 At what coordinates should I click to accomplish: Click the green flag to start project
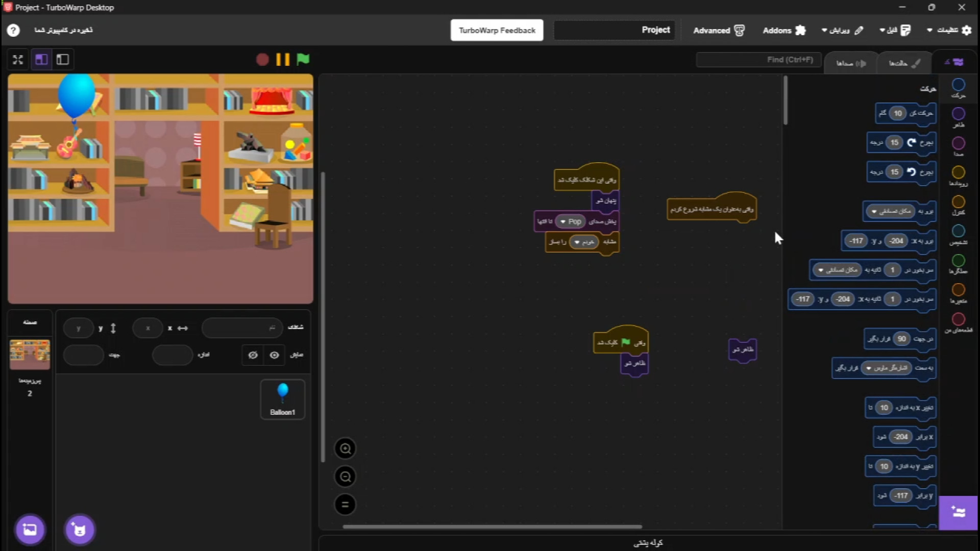[x=303, y=59]
